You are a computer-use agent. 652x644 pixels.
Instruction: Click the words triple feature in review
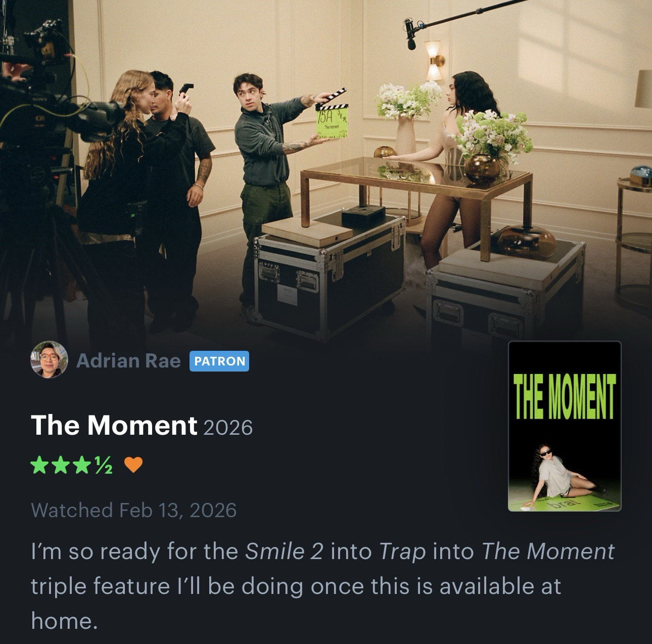tap(101, 586)
